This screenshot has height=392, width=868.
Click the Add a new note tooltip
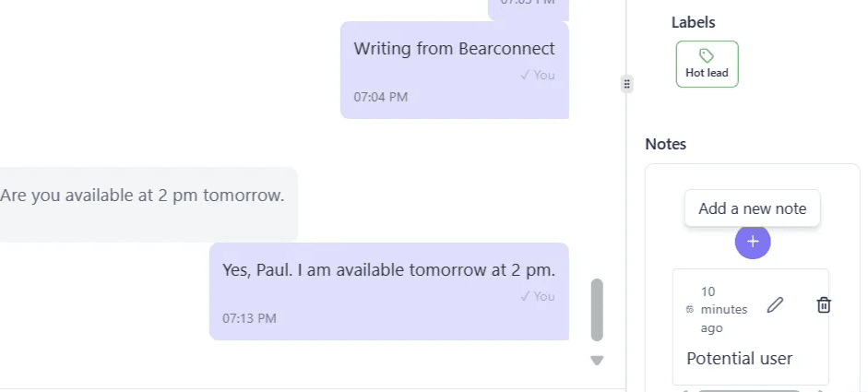point(752,208)
